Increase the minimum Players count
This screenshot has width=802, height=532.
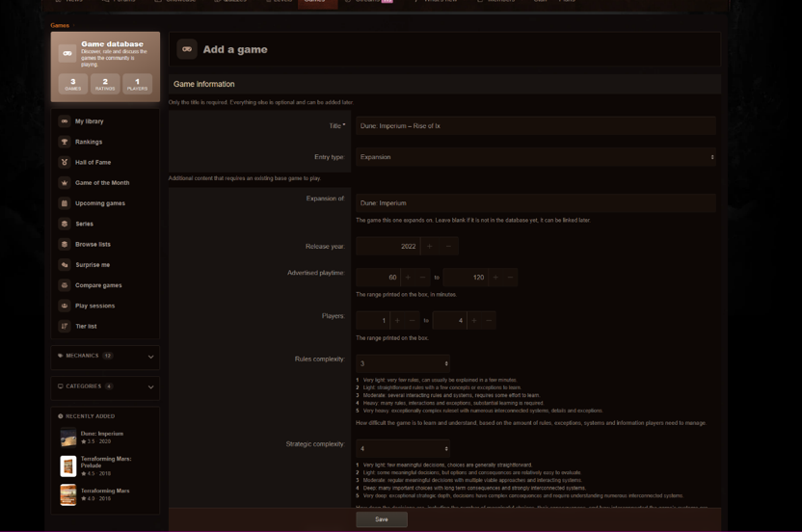coord(397,320)
